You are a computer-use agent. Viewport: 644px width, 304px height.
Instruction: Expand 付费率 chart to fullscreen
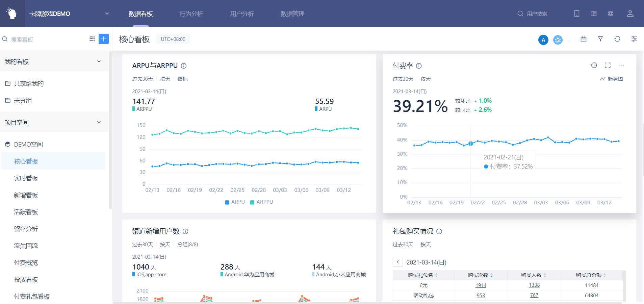[x=608, y=65]
